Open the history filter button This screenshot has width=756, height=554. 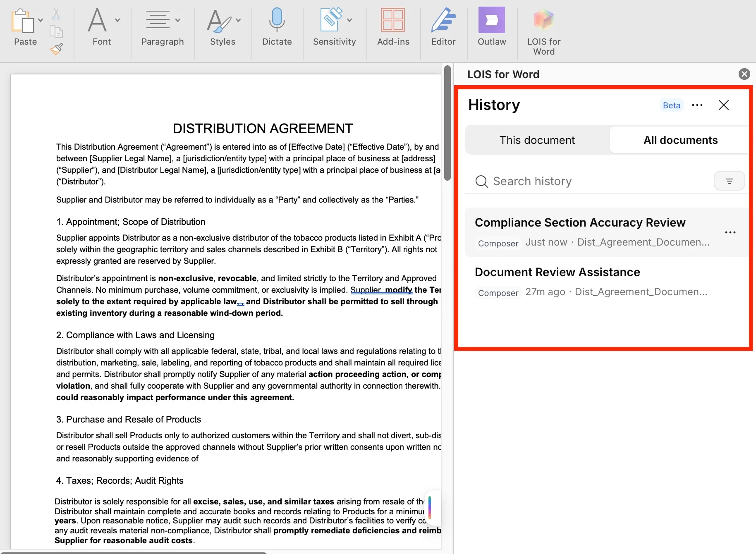pyautogui.click(x=730, y=181)
